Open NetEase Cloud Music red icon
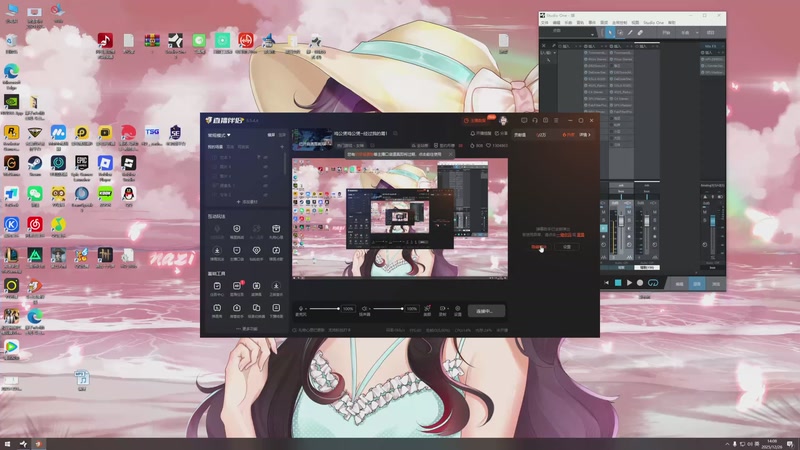Image resolution: width=800 pixels, height=450 pixels. (35, 224)
